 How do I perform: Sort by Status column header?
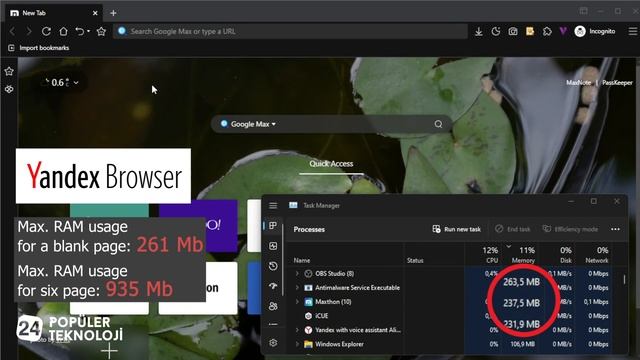[415, 260]
